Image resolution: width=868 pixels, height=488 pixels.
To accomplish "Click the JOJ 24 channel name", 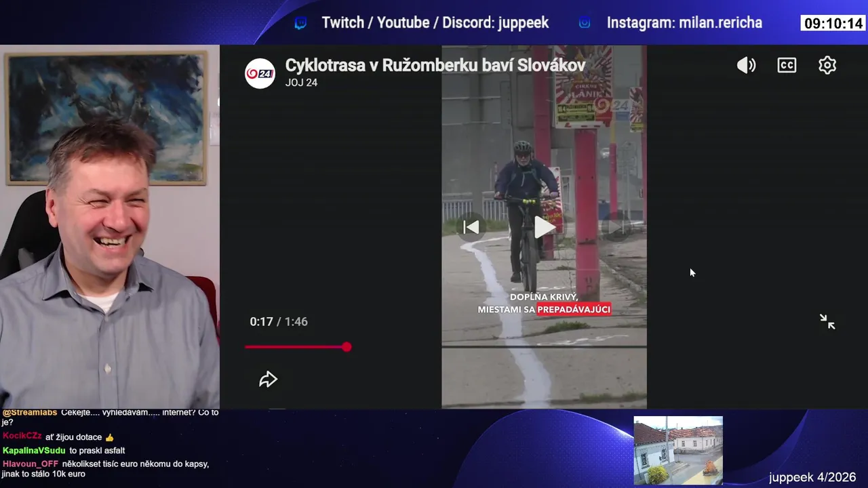I will click(x=301, y=83).
